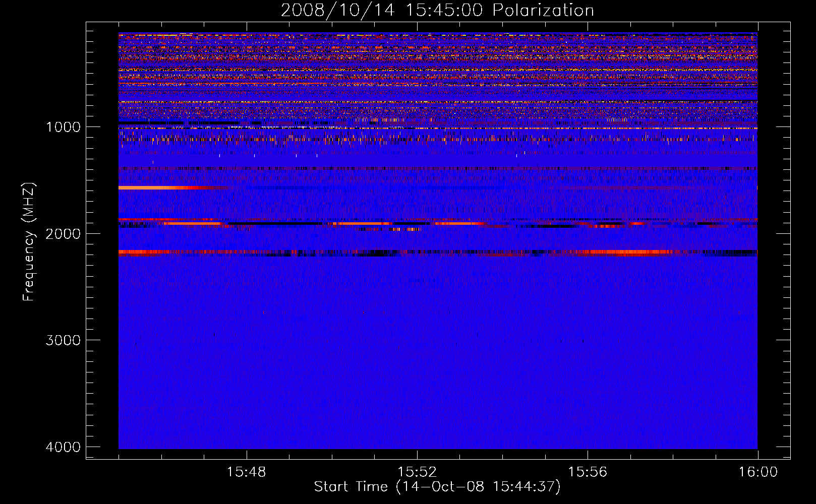Click the bright red streak near 15:57 above 2200 MHz
816x504 pixels.
click(630, 251)
